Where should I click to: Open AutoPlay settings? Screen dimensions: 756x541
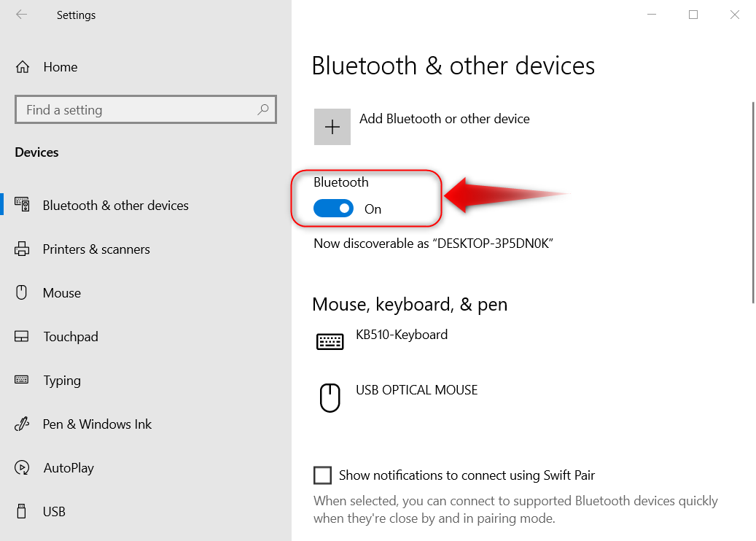[69, 468]
